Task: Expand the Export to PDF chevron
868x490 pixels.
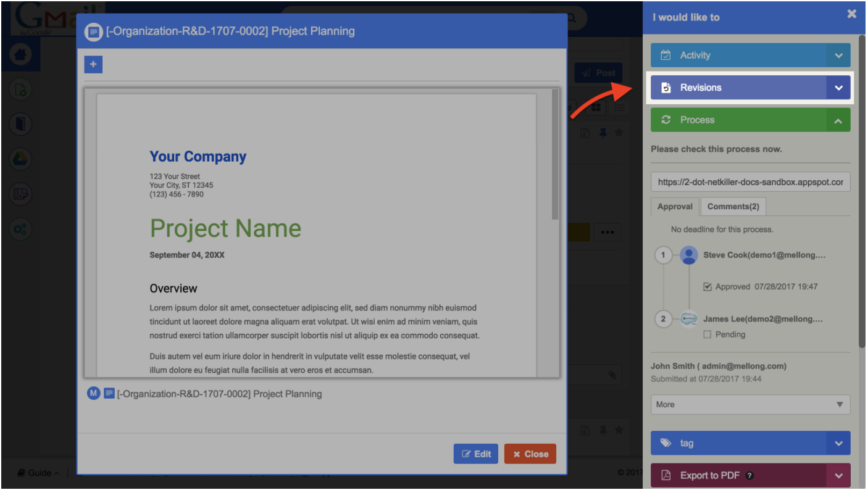Action: tap(838, 475)
